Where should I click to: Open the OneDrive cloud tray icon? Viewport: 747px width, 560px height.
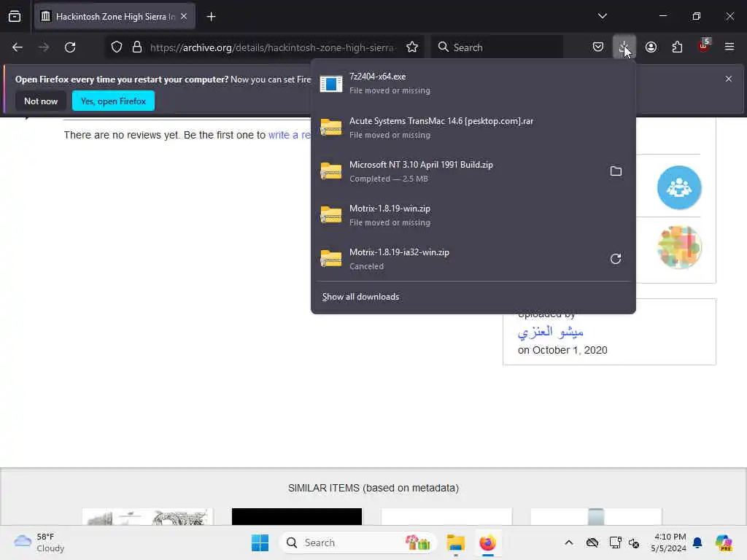point(592,542)
